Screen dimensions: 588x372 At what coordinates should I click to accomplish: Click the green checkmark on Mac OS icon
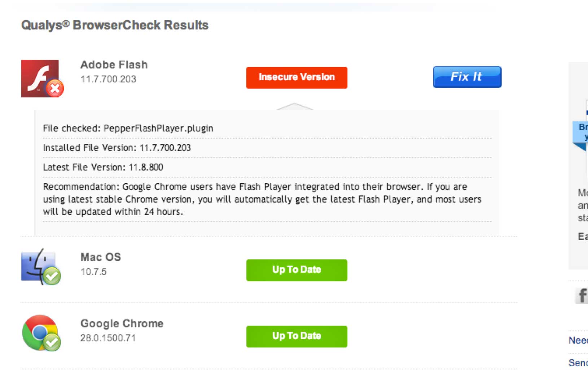coord(52,276)
